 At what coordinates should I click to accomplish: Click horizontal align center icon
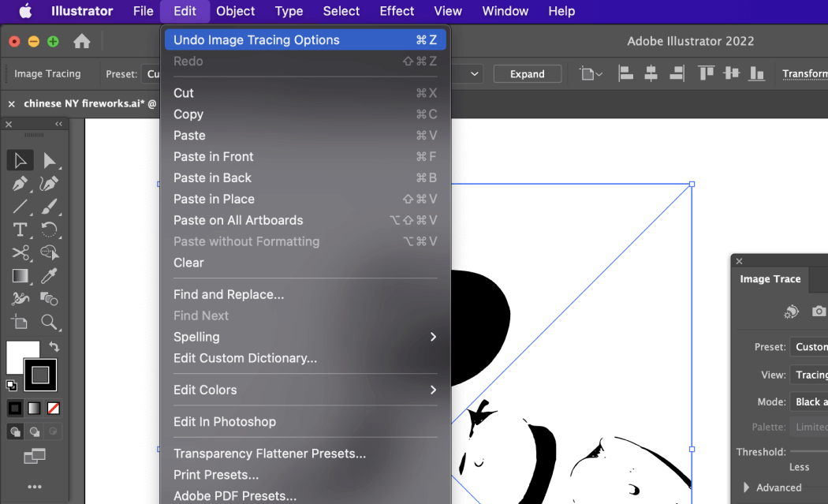[651, 73]
